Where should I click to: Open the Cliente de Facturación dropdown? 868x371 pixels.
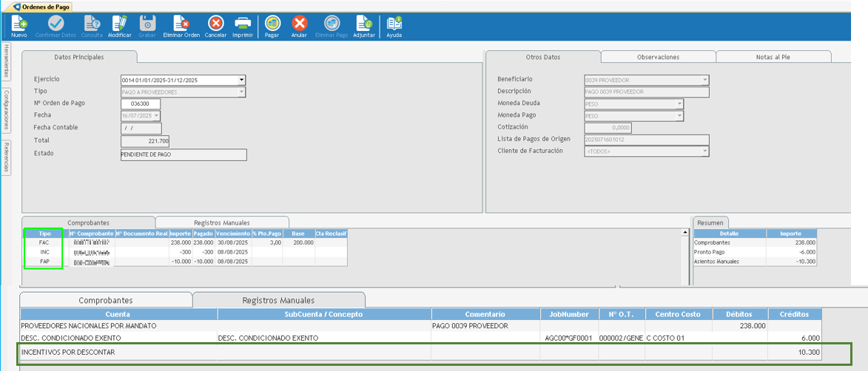pos(704,152)
